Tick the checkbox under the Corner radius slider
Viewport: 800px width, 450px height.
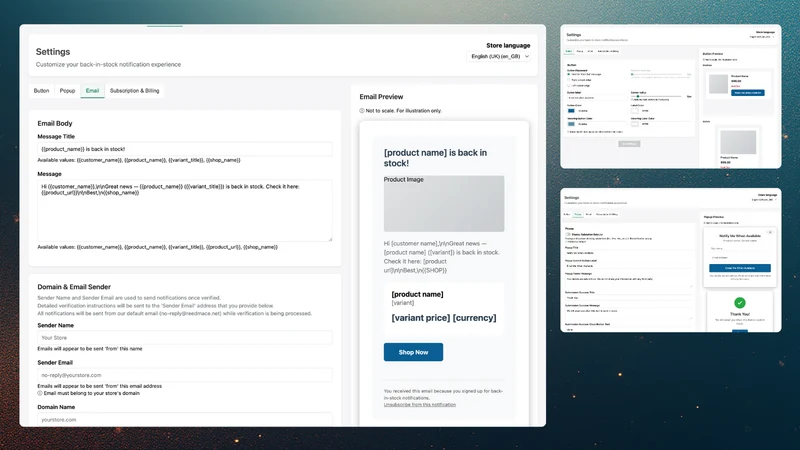632,99
